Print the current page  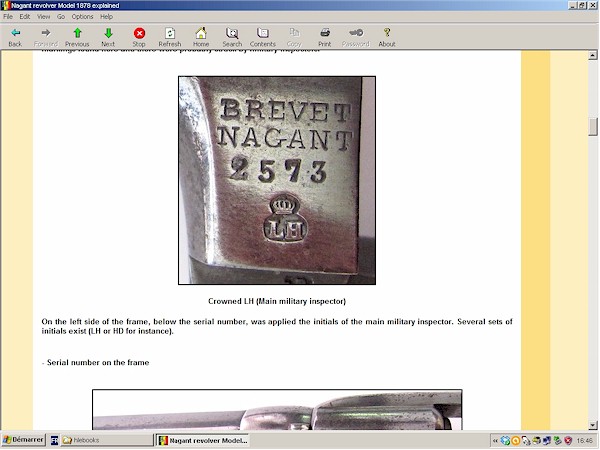click(x=324, y=37)
